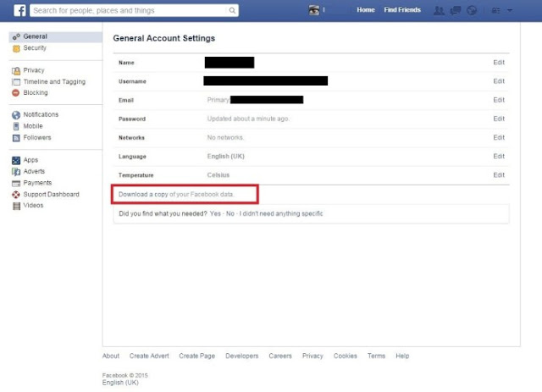Screen dimensions: 542x392
Task: Click the Videos film icon
Action: [16, 206]
